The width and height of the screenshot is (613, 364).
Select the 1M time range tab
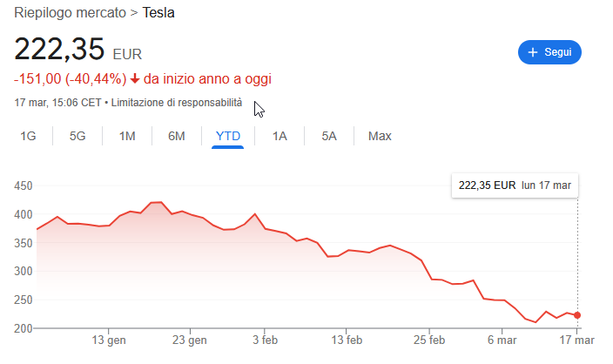click(x=127, y=136)
